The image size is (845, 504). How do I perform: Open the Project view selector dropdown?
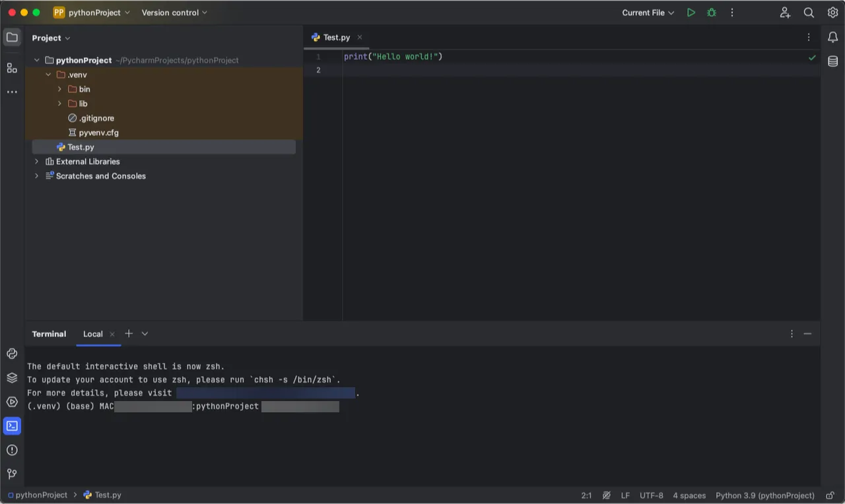click(51, 38)
